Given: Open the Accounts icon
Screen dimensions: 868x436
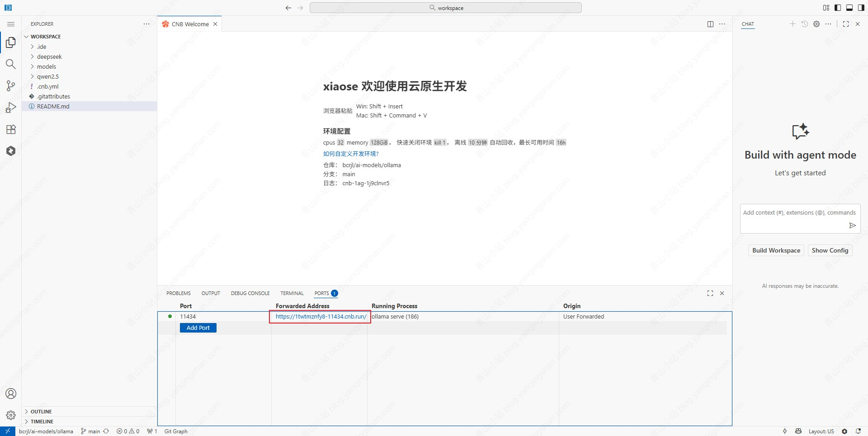Looking at the screenshot, I should 11,394.
